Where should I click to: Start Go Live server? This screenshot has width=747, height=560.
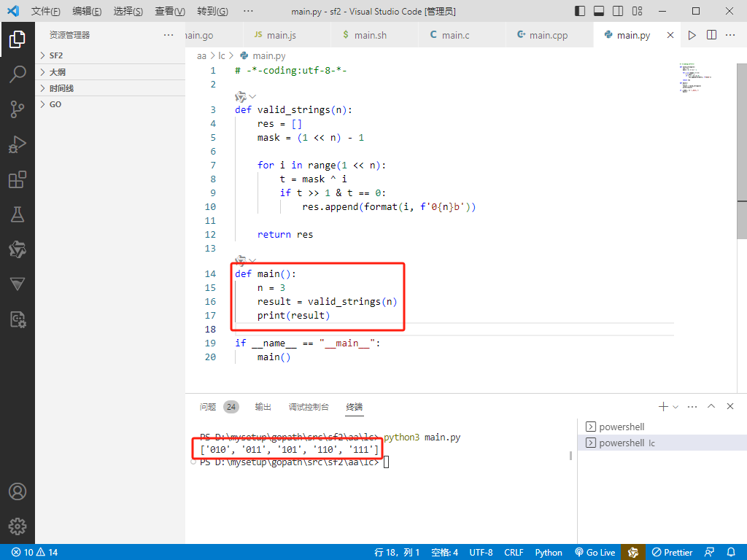point(595,553)
